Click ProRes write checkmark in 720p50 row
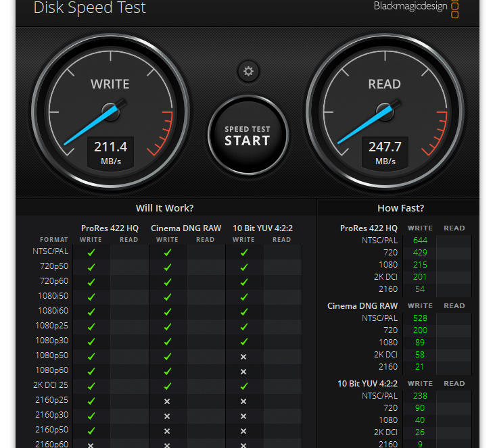This screenshot has height=448, width=495. point(91,267)
